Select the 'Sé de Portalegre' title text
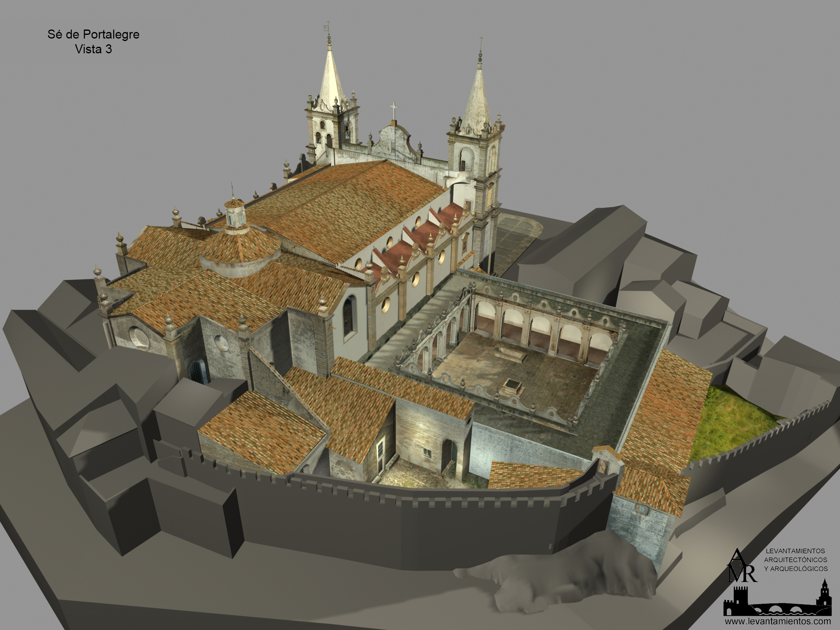 pyautogui.click(x=93, y=34)
